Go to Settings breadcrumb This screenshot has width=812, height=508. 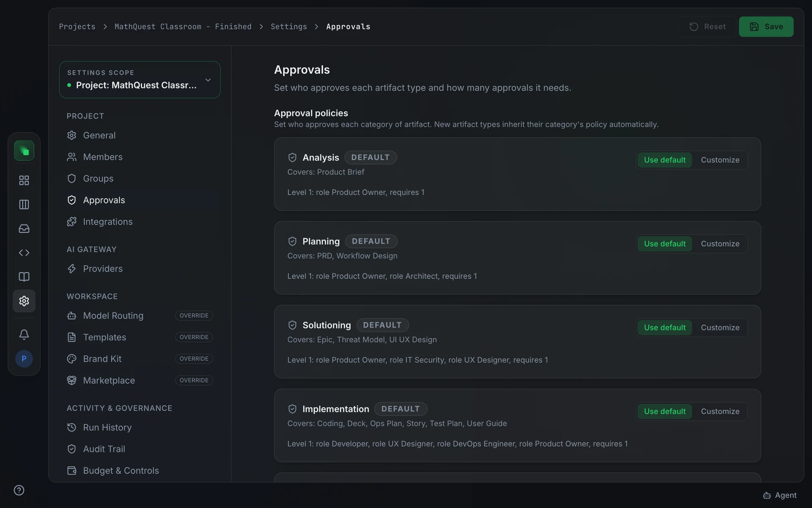pyautogui.click(x=289, y=27)
